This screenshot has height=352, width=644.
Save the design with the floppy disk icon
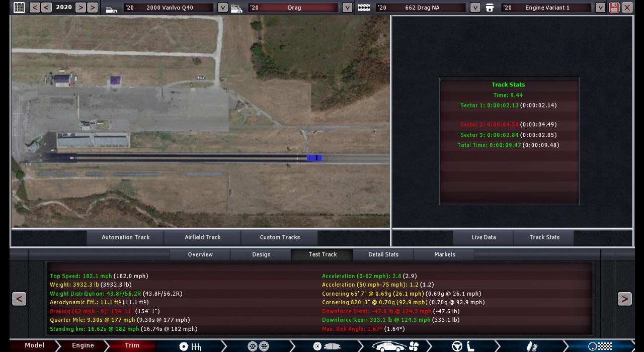(x=614, y=8)
